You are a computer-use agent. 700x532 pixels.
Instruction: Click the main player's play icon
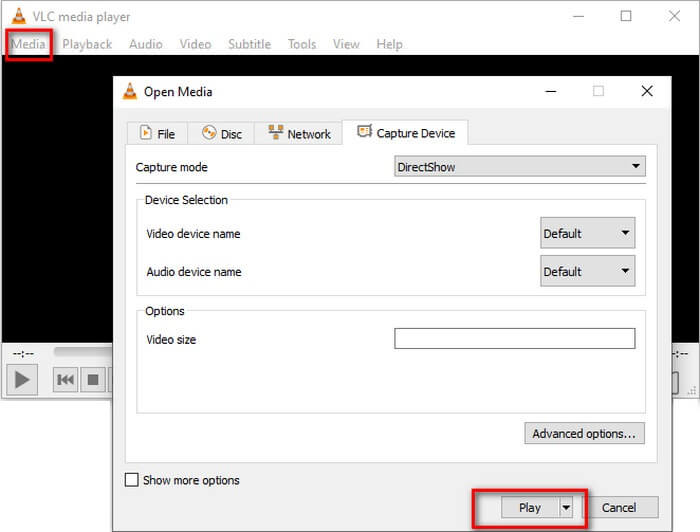[22, 380]
